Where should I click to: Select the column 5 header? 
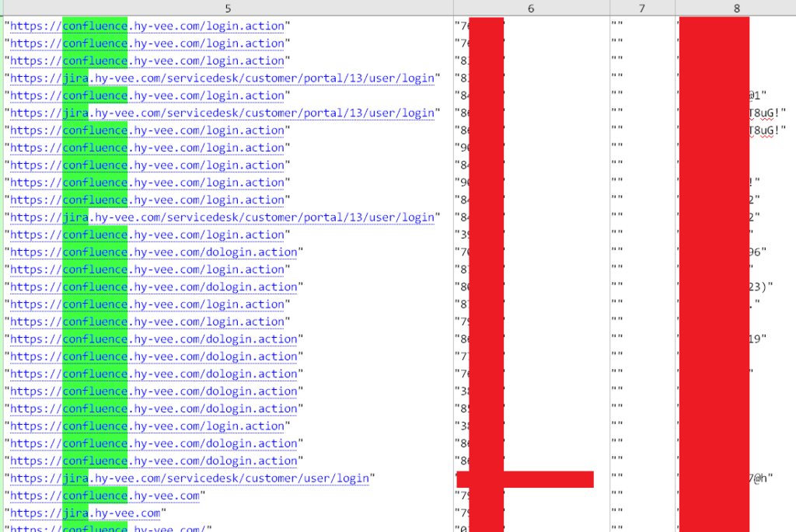coord(228,8)
